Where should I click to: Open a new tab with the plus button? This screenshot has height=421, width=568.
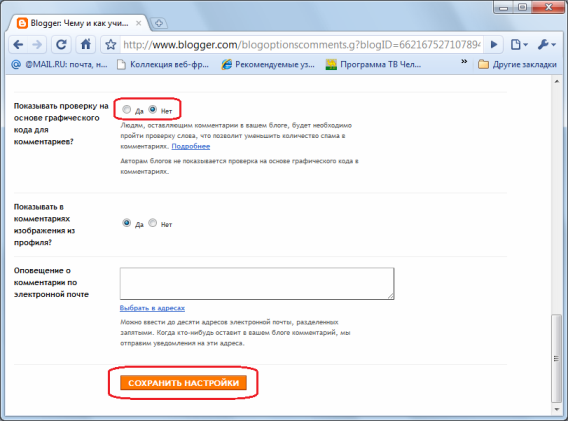tap(159, 24)
